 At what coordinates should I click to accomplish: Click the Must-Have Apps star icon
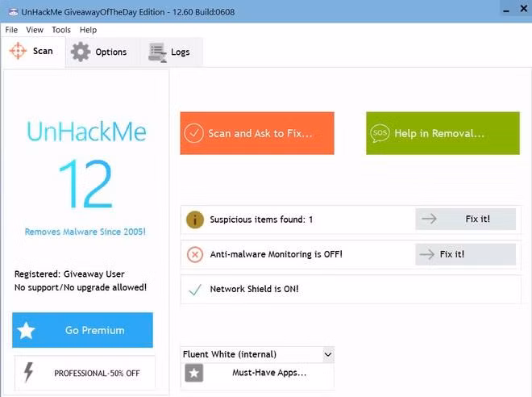click(193, 373)
